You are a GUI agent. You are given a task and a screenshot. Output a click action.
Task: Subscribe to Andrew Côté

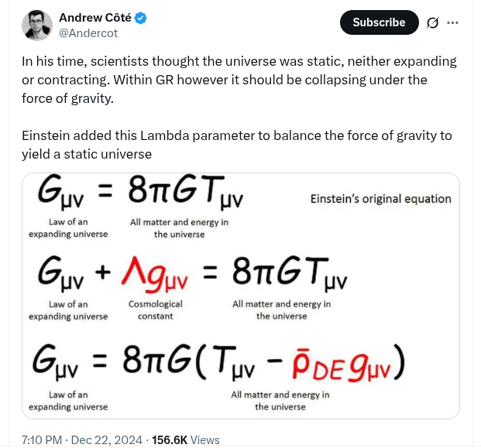click(x=380, y=22)
